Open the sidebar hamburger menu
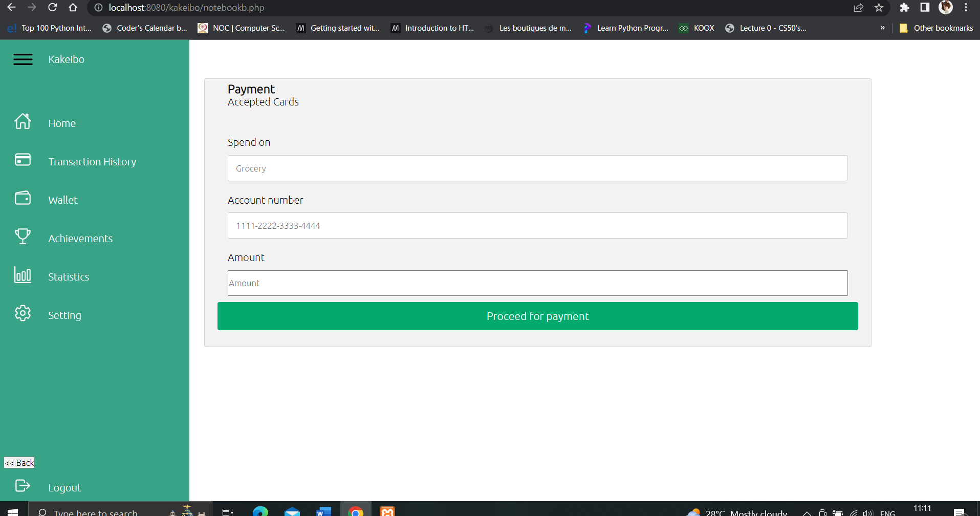The image size is (980, 516). (23, 59)
